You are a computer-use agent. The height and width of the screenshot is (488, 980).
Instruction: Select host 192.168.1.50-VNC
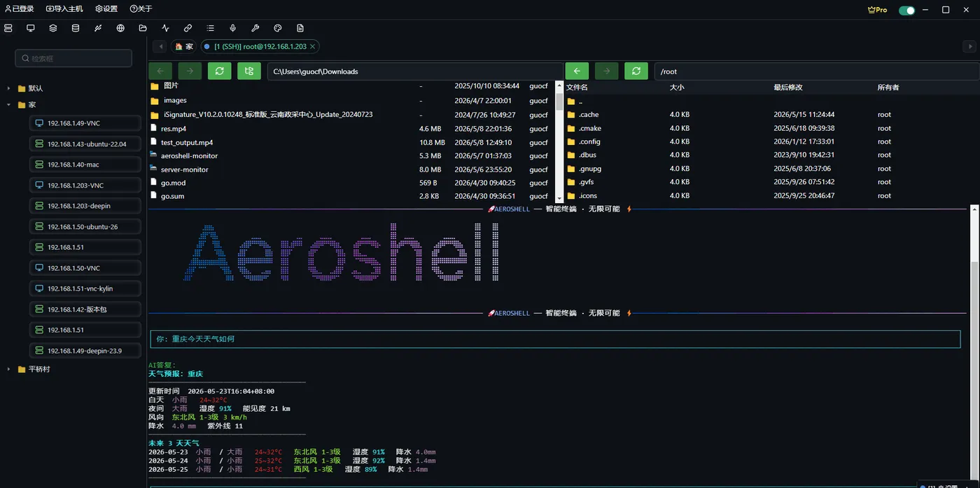[85, 268]
